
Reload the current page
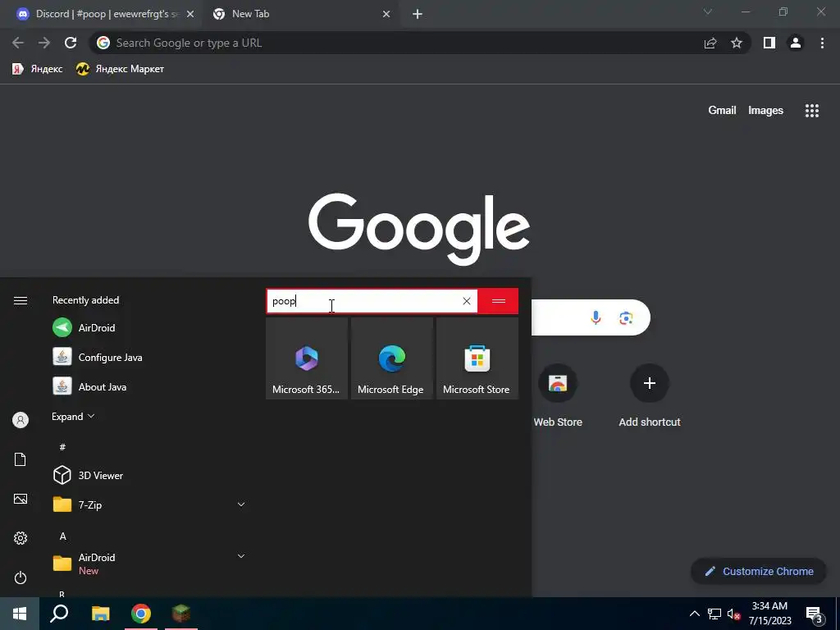pyautogui.click(x=71, y=43)
